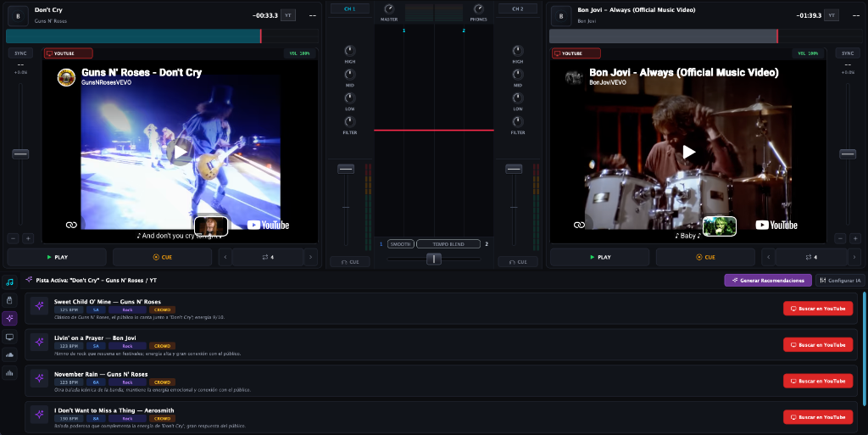Increase loop length on right deck
The height and width of the screenshot is (435, 868).
pos(854,257)
